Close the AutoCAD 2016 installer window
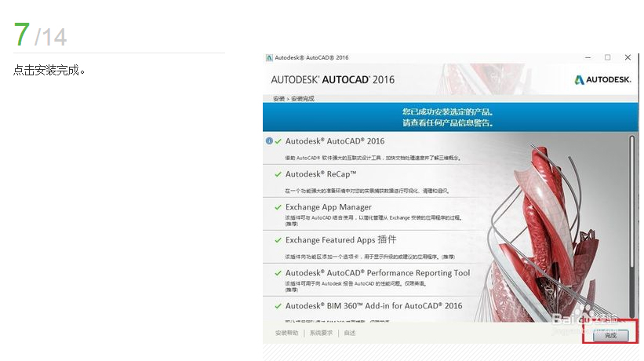 628,57
